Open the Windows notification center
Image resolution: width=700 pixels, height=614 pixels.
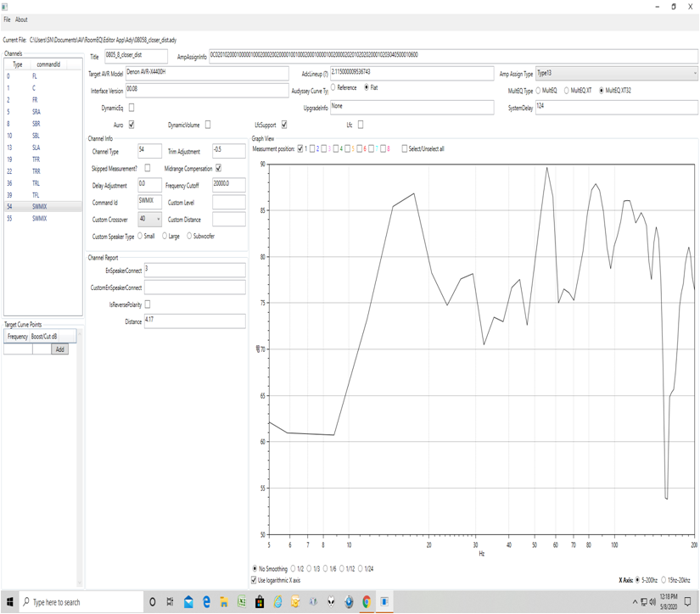point(688,602)
